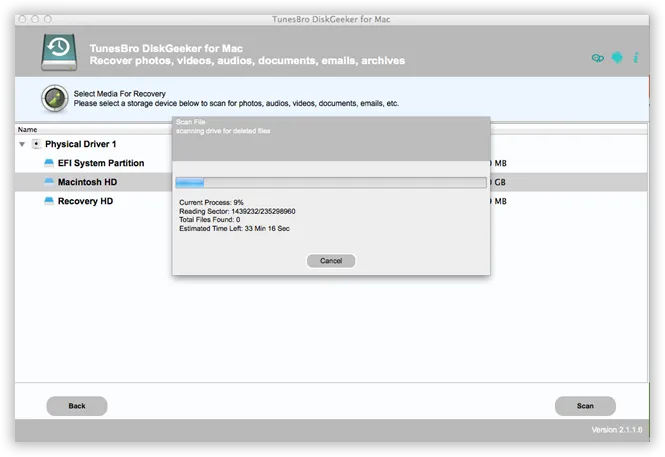This screenshot has height=457, width=665.
Task: Click 'Total Files Found: 0' text
Action: tap(210, 220)
